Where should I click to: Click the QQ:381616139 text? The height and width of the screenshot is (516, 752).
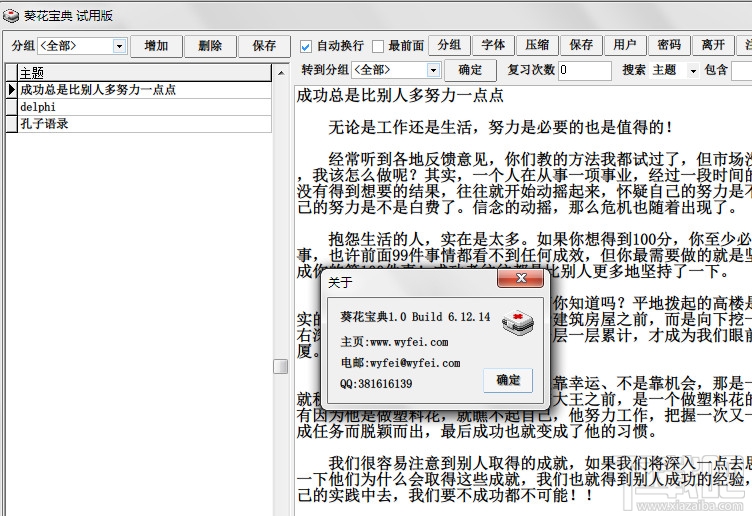376,384
